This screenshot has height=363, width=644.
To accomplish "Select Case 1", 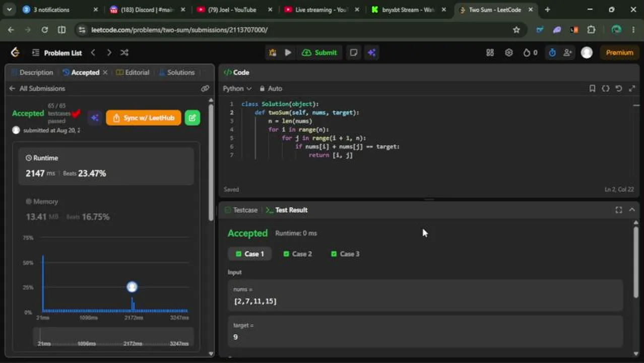I will pyautogui.click(x=250, y=254).
